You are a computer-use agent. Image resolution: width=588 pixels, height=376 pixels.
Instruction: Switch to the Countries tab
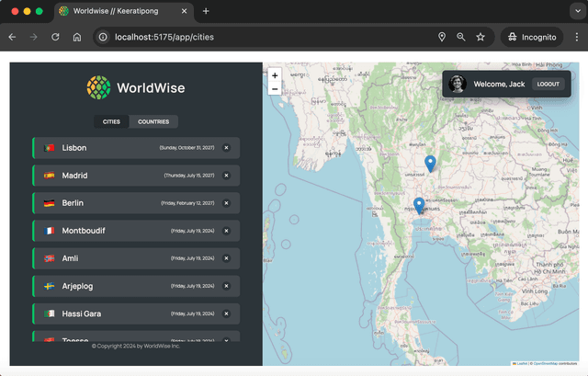tap(153, 121)
